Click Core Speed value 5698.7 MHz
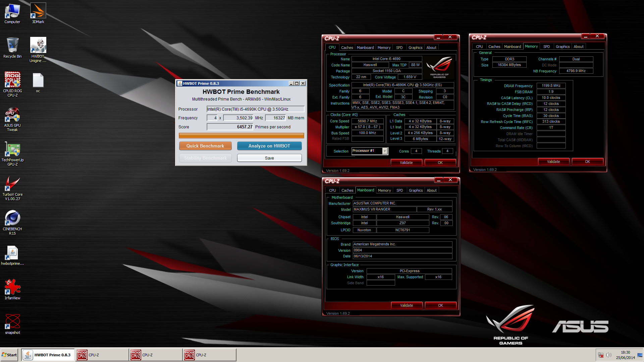 (x=367, y=121)
